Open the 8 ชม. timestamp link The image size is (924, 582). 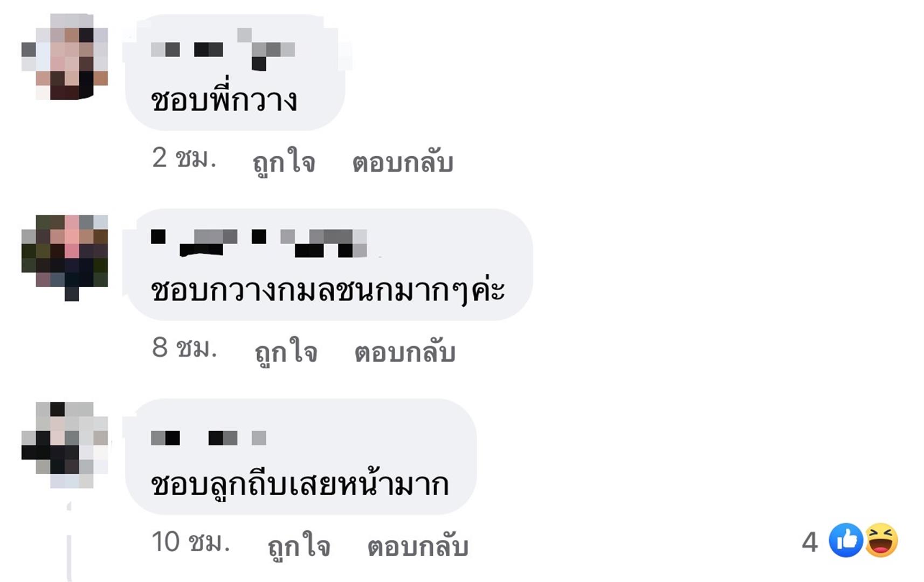[184, 348]
